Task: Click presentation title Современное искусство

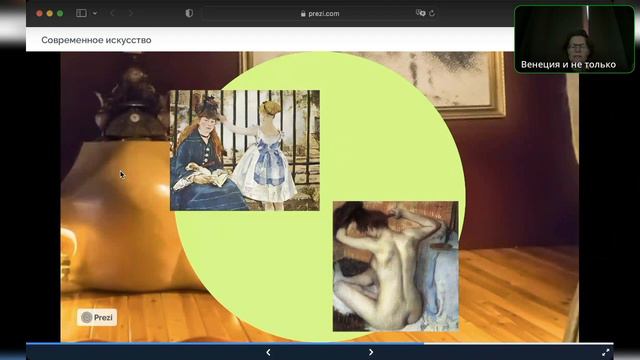Action: [x=96, y=40]
